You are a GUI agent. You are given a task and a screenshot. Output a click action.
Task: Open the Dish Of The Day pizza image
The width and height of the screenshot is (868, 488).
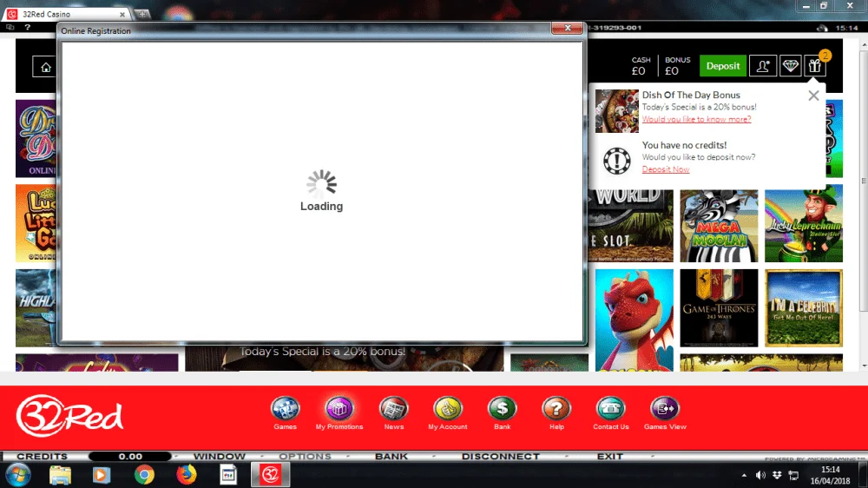click(616, 111)
